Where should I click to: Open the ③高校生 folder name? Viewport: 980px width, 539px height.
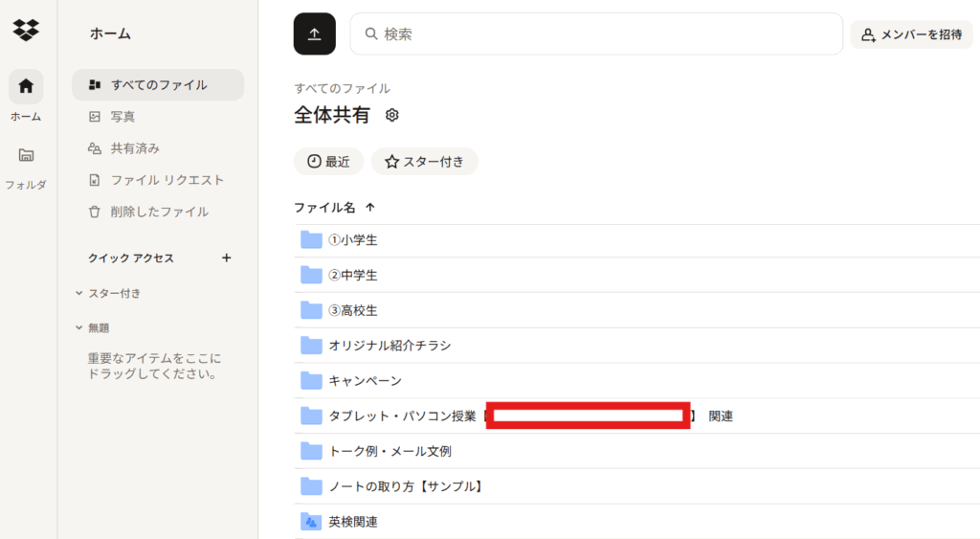click(352, 311)
